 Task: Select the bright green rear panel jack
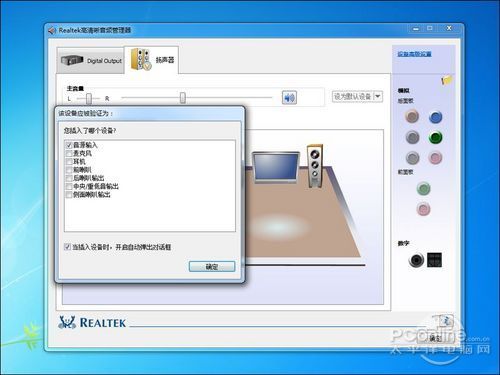point(435,137)
